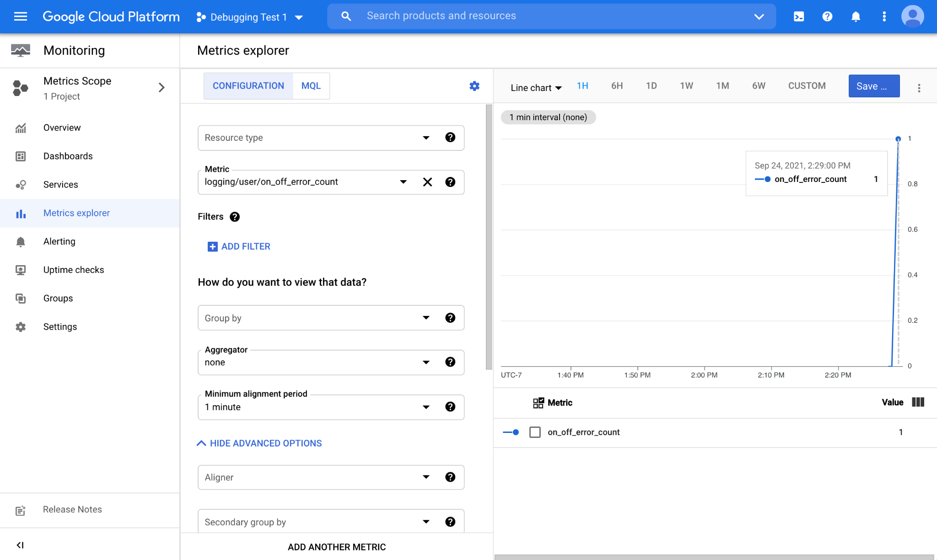This screenshot has width=937, height=560.
Task: Collapse the sidebar navigation with bottom arrow icon
Action: (20, 545)
